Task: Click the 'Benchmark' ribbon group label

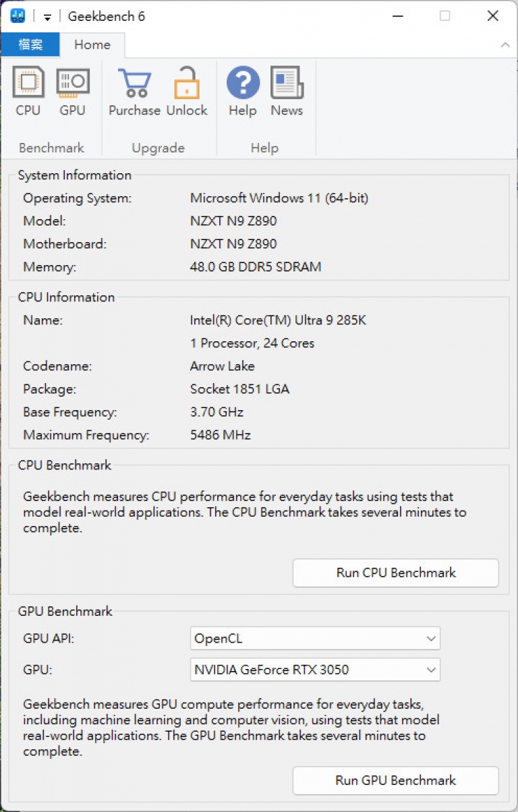Action: (x=51, y=148)
